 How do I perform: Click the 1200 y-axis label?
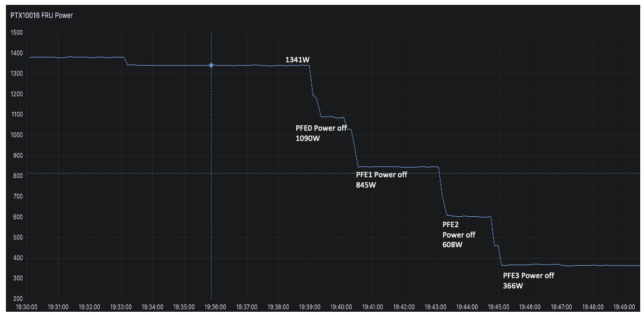point(16,94)
